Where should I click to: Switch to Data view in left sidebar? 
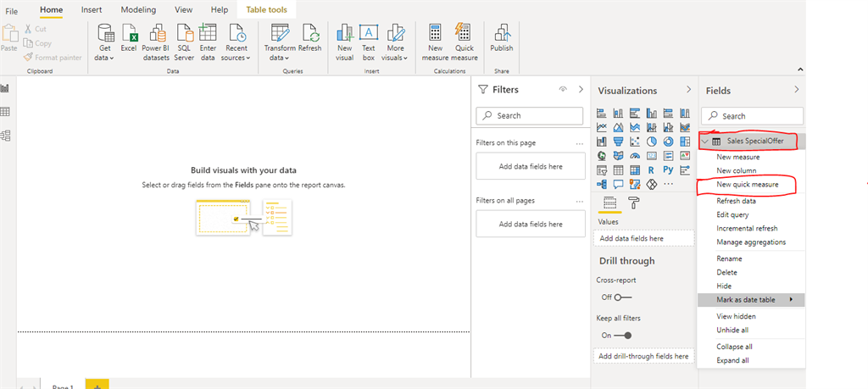(6, 112)
